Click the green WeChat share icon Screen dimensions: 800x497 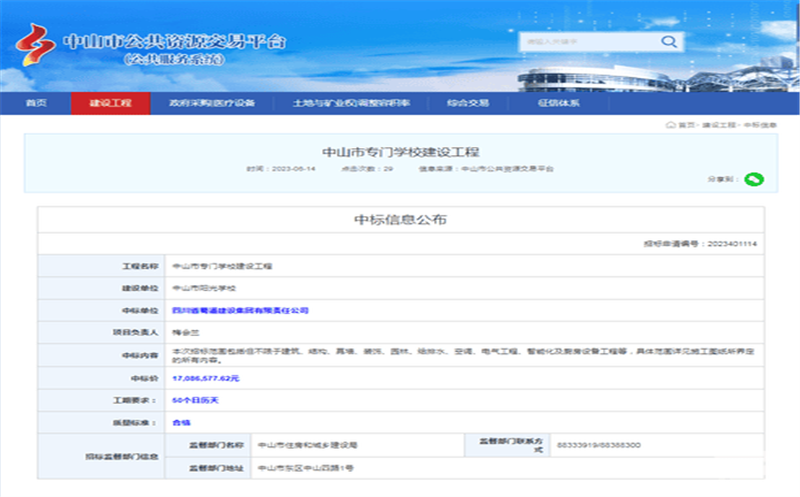pyautogui.click(x=754, y=179)
